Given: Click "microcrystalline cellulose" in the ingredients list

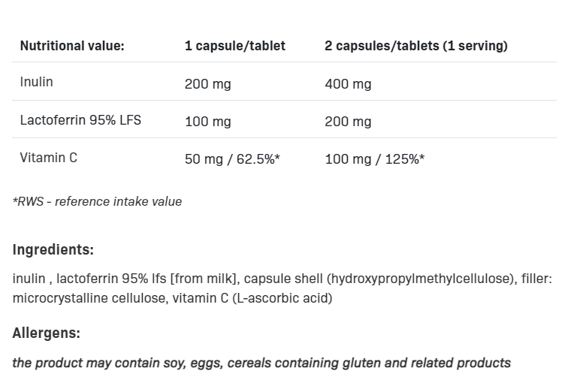Looking at the screenshot, I should [x=89, y=298].
